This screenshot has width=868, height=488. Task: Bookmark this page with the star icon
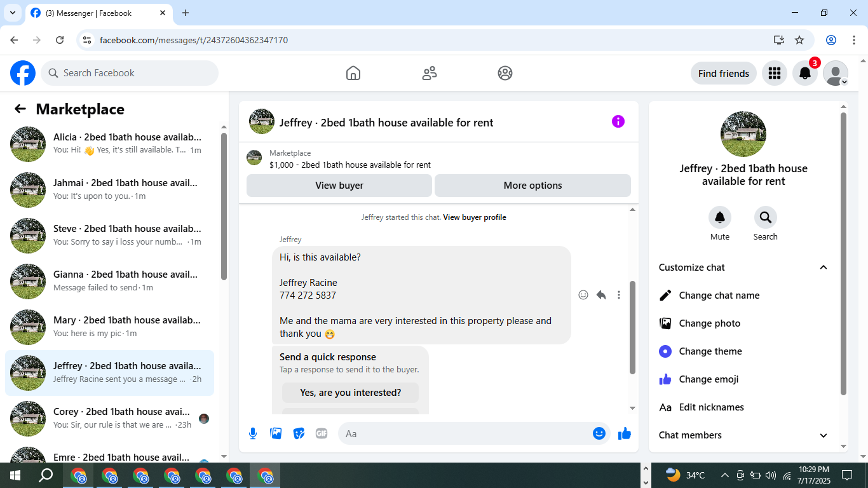[x=799, y=40]
